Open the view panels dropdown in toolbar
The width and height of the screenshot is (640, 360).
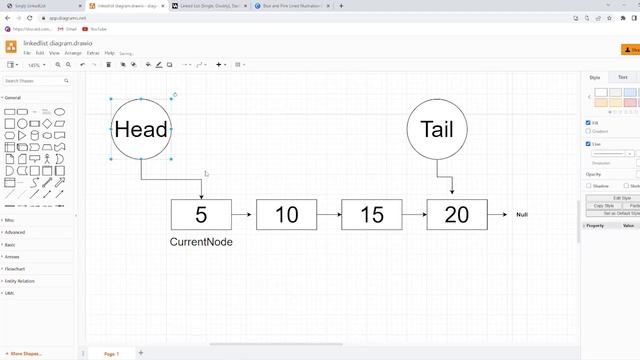coord(12,64)
